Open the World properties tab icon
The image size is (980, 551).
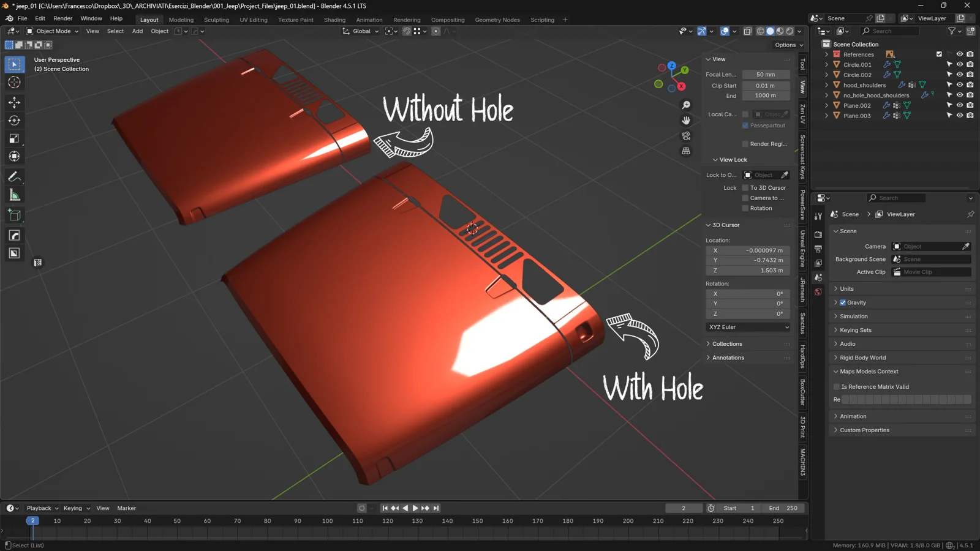[x=818, y=292]
